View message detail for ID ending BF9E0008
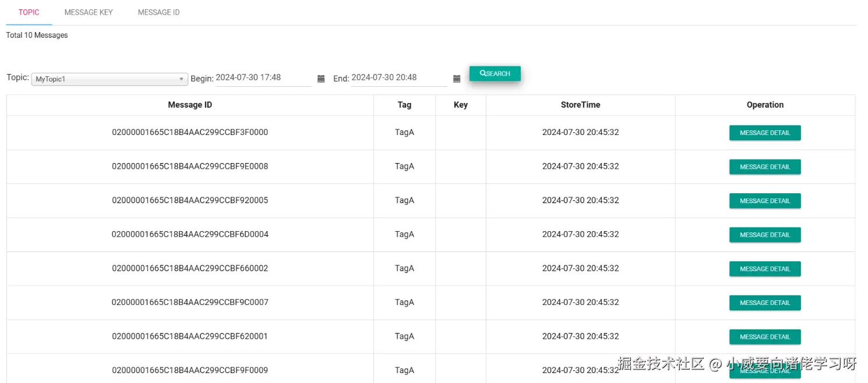The height and width of the screenshot is (383, 868). [765, 166]
